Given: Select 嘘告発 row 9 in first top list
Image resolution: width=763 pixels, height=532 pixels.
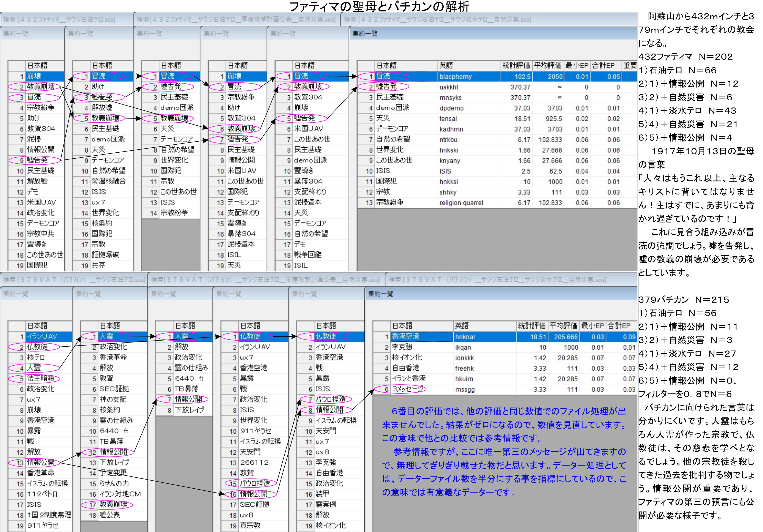Looking at the screenshot, I should pyautogui.click(x=37, y=160).
